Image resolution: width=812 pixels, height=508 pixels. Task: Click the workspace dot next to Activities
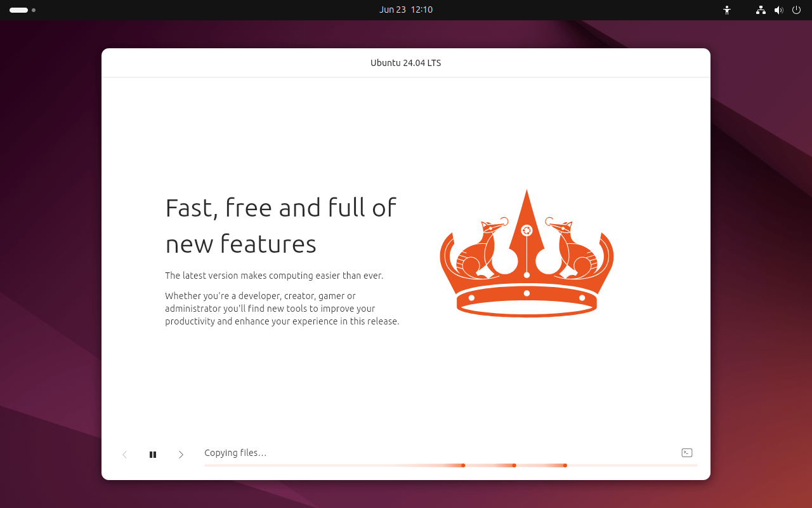click(x=34, y=10)
